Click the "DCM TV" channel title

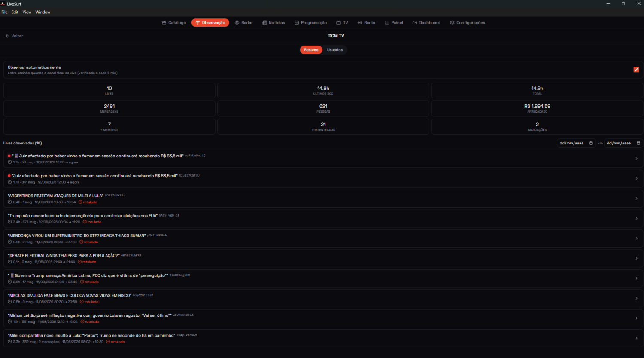pos(336,36)
